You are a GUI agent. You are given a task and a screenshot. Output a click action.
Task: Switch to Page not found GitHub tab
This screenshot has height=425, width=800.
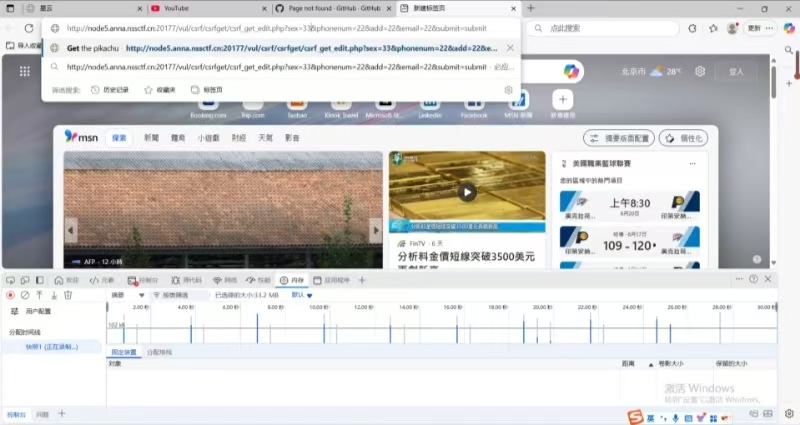[x=334, y=8]
